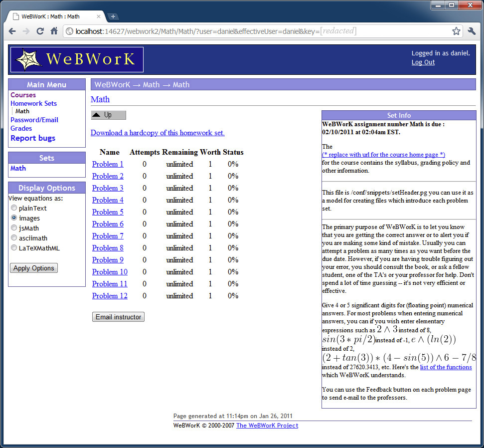The image size is (484, 448).
Task: Open Homework Sets in the Main Menu
Action: (x=33, y=103)
